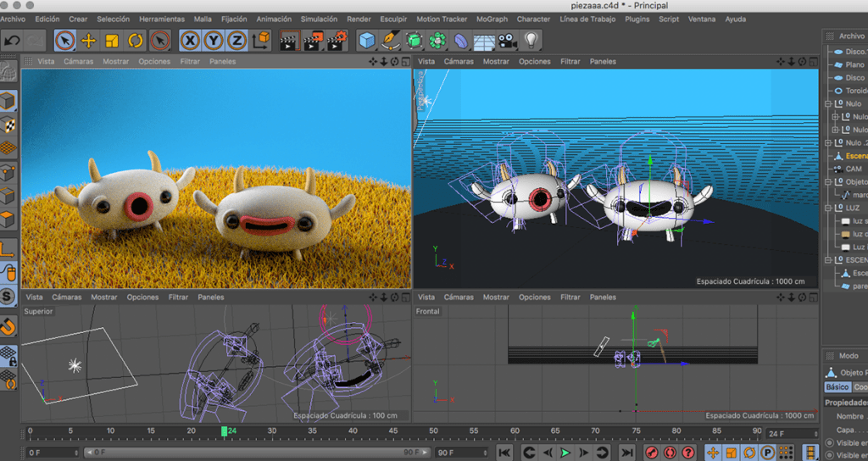This screenshot has width=868, height=461.
Task: Add a Camera object
Action: (507, 41)
